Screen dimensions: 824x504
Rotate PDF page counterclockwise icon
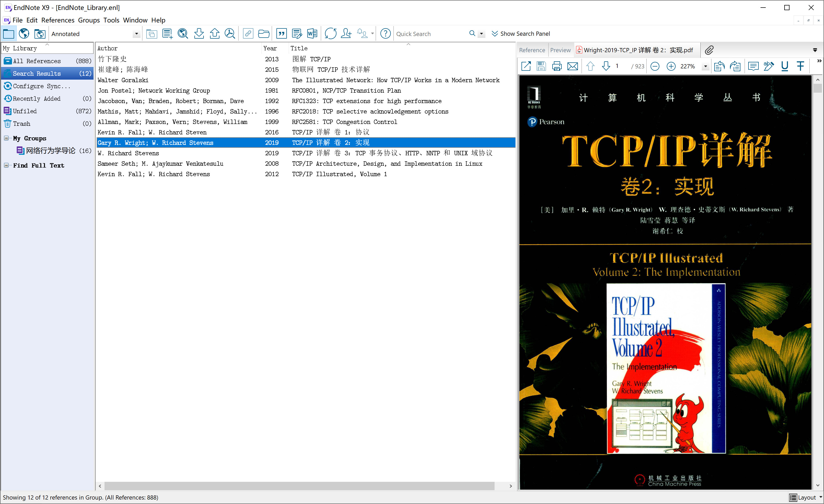tap(719, 66)
